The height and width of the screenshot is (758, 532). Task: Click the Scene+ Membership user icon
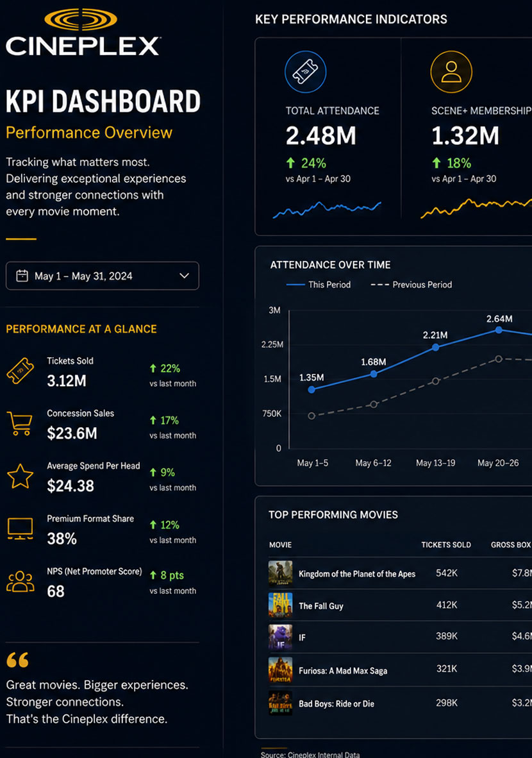pos(451,72)
